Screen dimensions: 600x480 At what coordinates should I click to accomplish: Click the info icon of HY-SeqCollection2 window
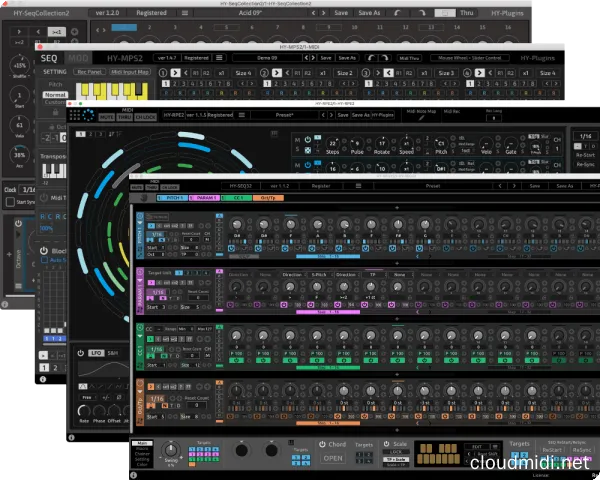pos(5,304)
